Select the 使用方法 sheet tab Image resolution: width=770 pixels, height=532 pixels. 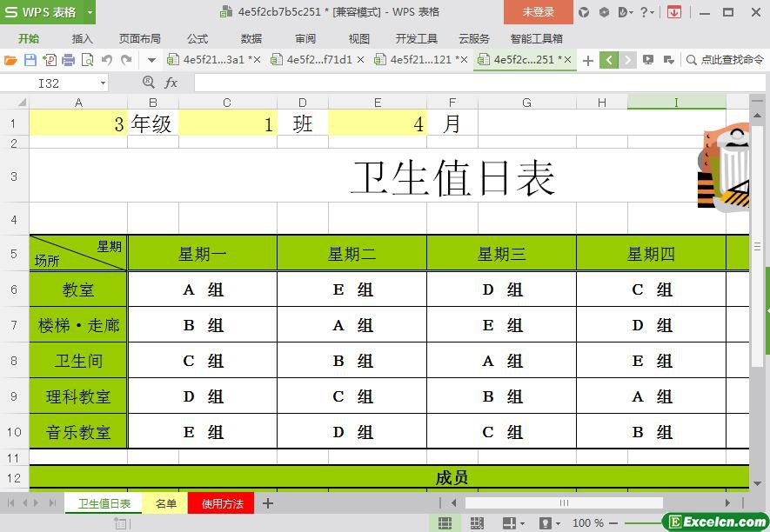[x=222, y=503]
